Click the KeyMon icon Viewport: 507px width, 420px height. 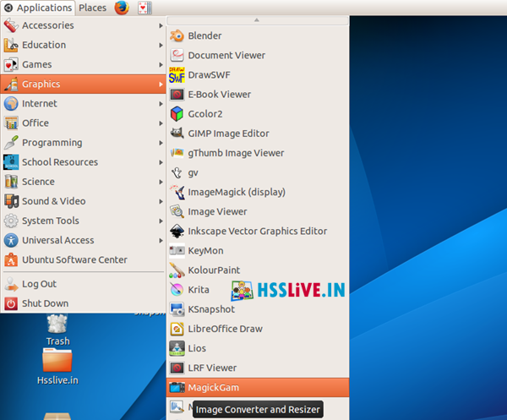coord(177,251)
